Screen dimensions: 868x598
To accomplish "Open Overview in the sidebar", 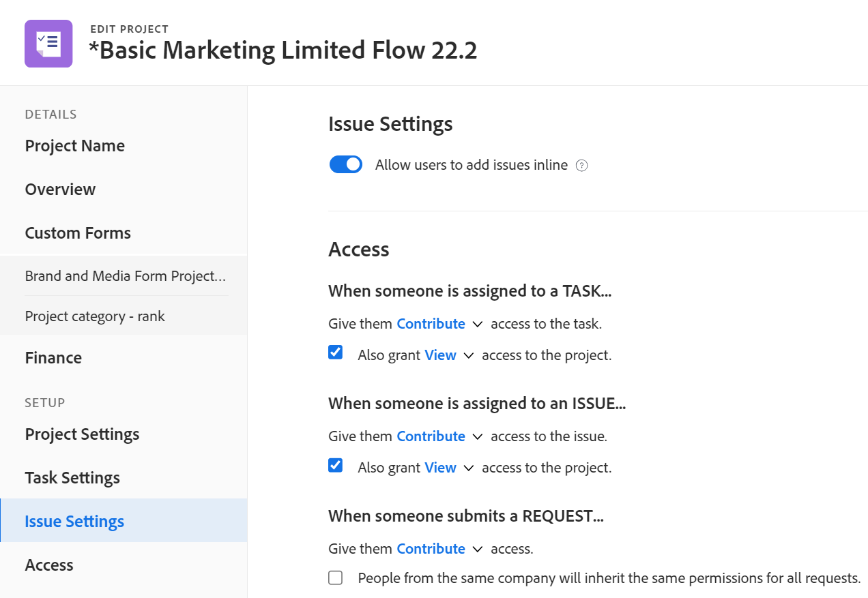I will [60, 190].
